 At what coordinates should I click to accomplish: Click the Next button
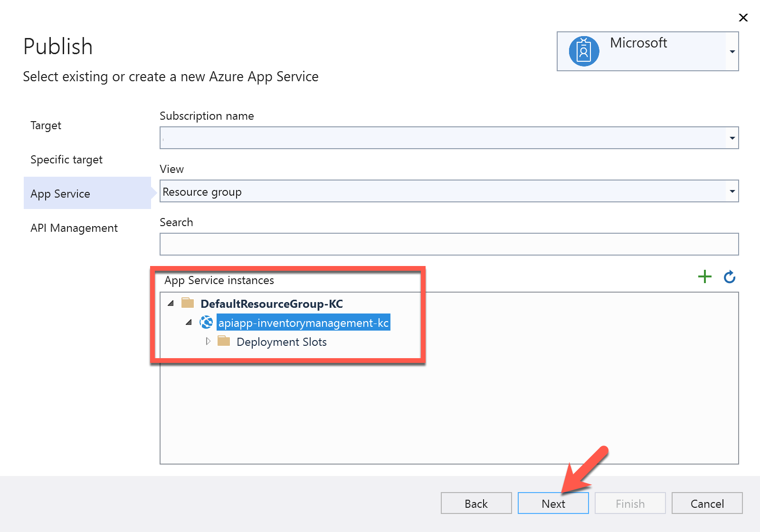click(552, 503)
